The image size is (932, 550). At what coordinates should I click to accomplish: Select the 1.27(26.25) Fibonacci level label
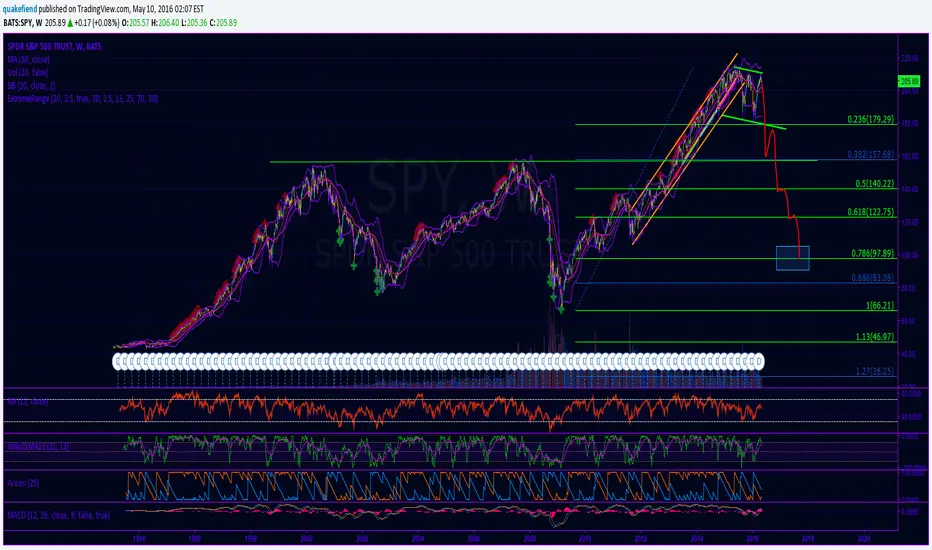coord(875,371)
